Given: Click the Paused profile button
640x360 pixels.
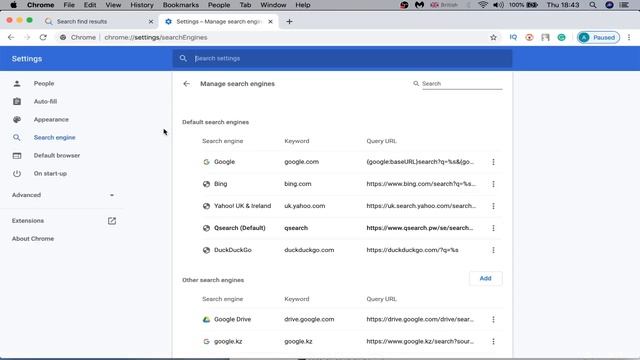Looking at the screenshot, I should tap(598, 38).
